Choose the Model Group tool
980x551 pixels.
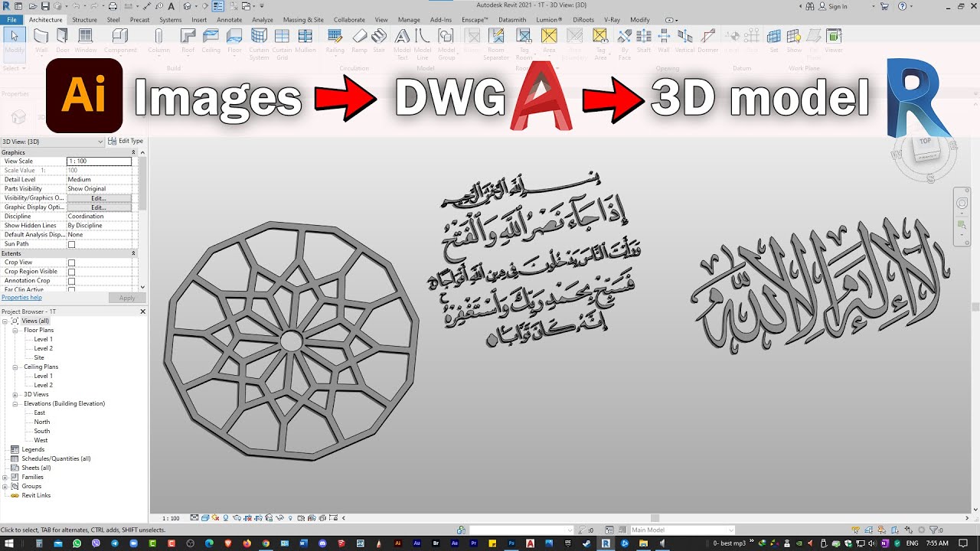tap(446, 44)
